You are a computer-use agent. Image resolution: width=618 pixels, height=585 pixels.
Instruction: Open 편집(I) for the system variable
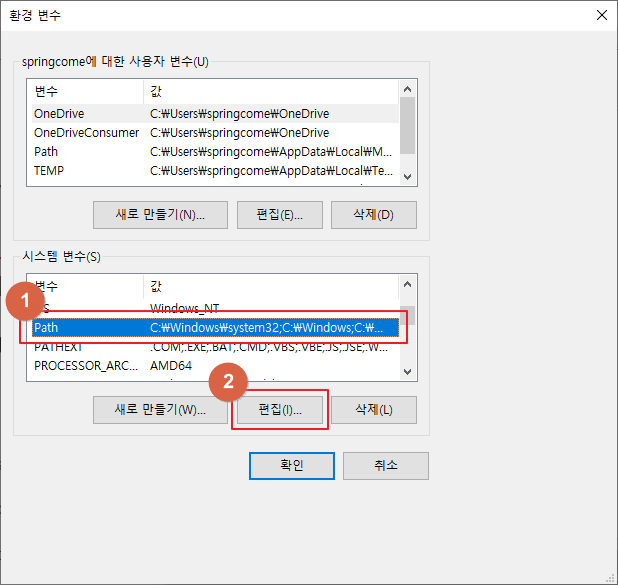(x=280, y=409)
